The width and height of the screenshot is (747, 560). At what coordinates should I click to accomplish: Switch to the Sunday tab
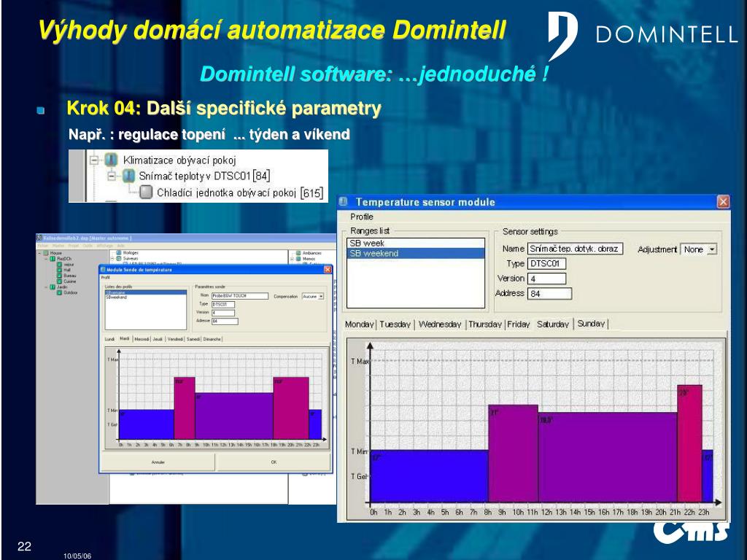click(x=591, y=324)
